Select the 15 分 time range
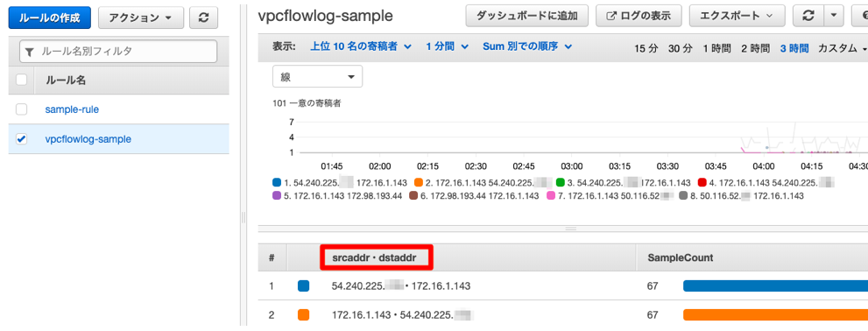The height and width of the screenshot is (331, 868). click(x=646, y=48)
